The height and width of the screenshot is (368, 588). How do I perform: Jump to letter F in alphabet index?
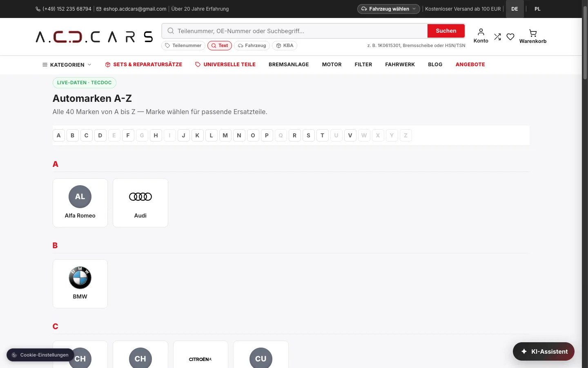(128, 135)
